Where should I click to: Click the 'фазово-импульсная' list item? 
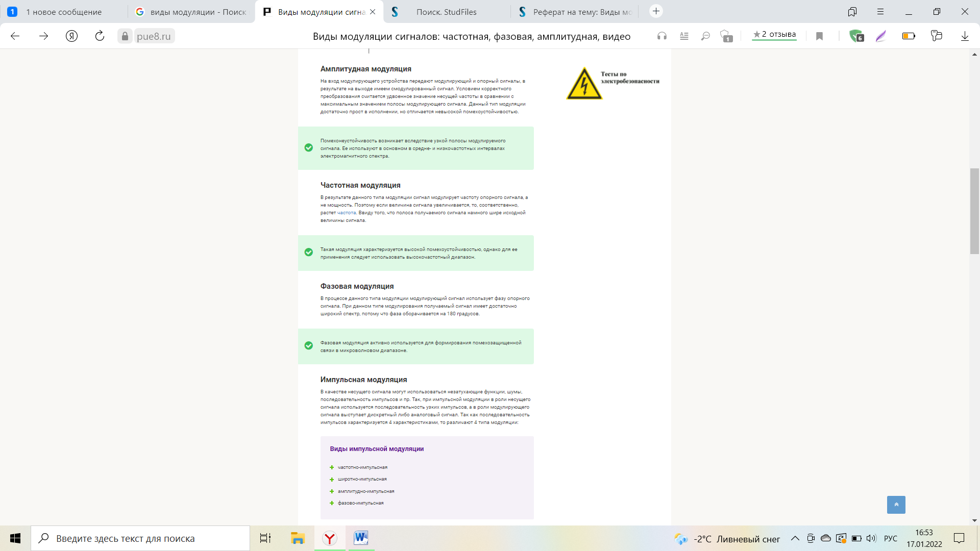360,503
